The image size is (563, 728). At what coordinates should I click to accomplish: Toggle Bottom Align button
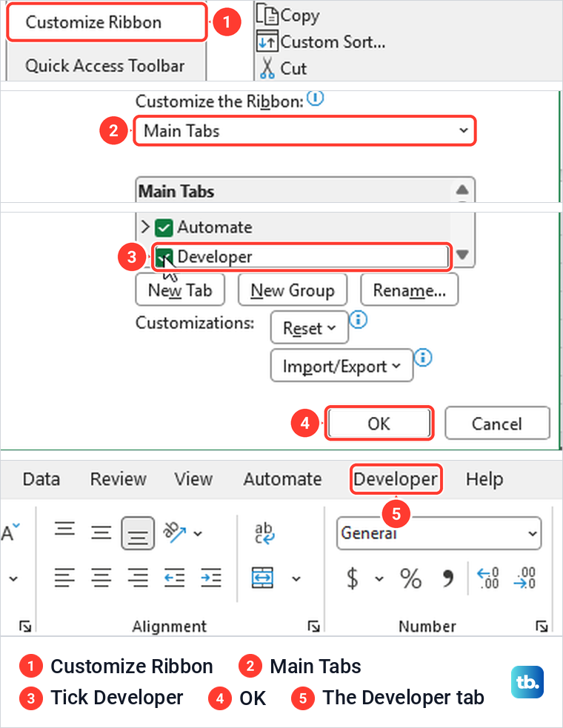click(138, 533)
